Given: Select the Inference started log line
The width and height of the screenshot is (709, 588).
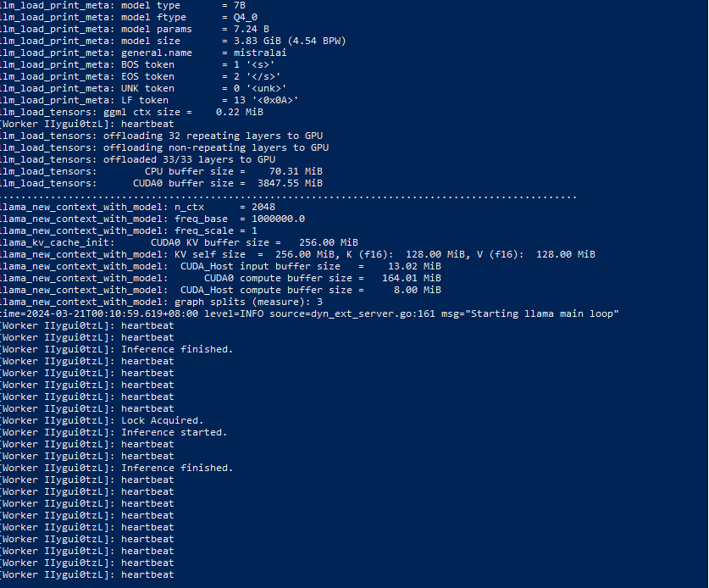Looking at the screenshot, I should (x=114, y=432).
